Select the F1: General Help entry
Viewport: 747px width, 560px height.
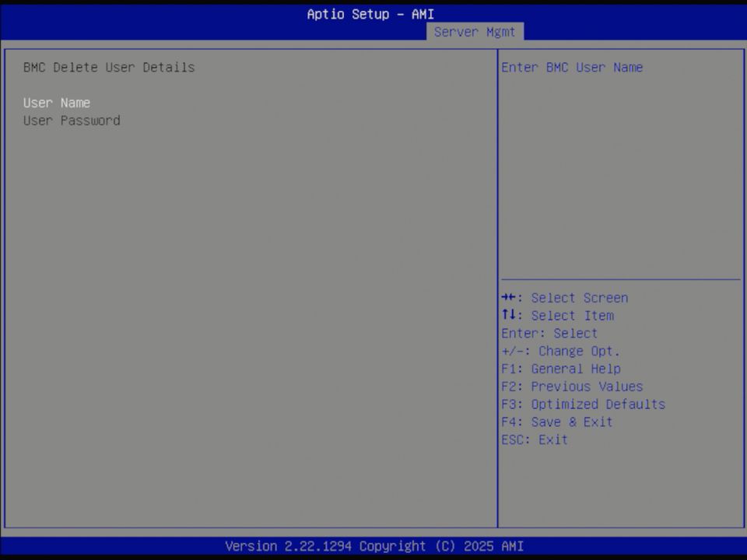[561, 369]
